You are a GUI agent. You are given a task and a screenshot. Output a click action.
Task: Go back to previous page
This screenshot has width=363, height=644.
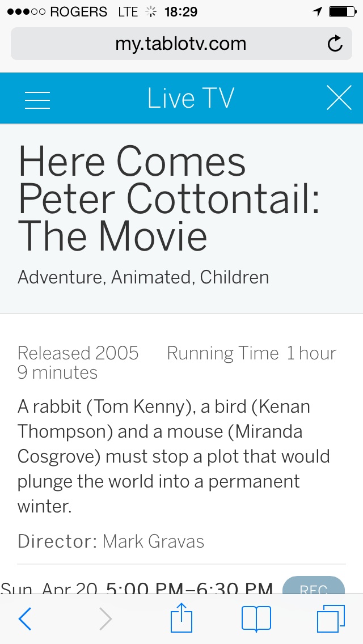click(x=25, y=619)
